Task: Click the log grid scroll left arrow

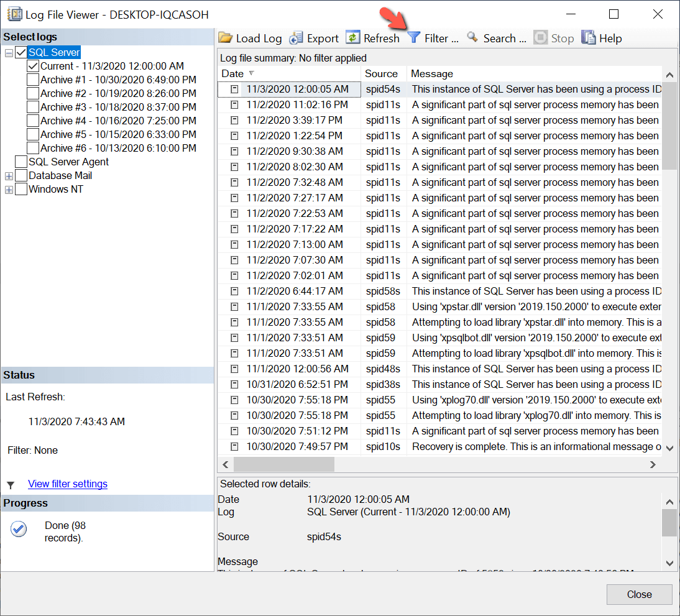Action: tap(226, 464)
